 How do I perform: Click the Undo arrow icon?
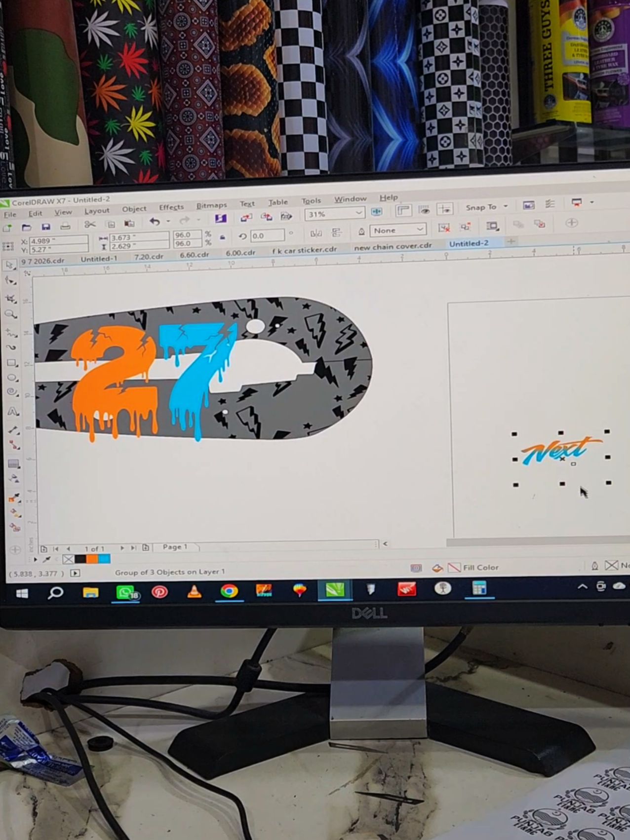(x=155, y=222)
